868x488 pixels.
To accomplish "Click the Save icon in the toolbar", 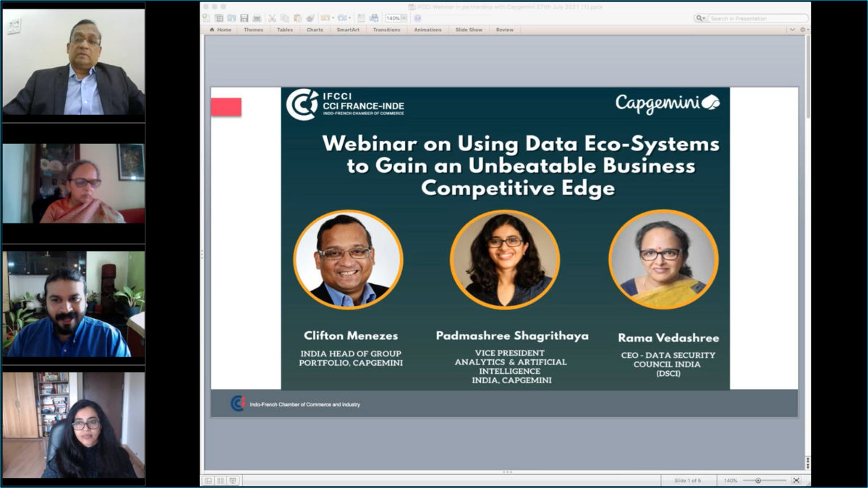I will point(244,18).
